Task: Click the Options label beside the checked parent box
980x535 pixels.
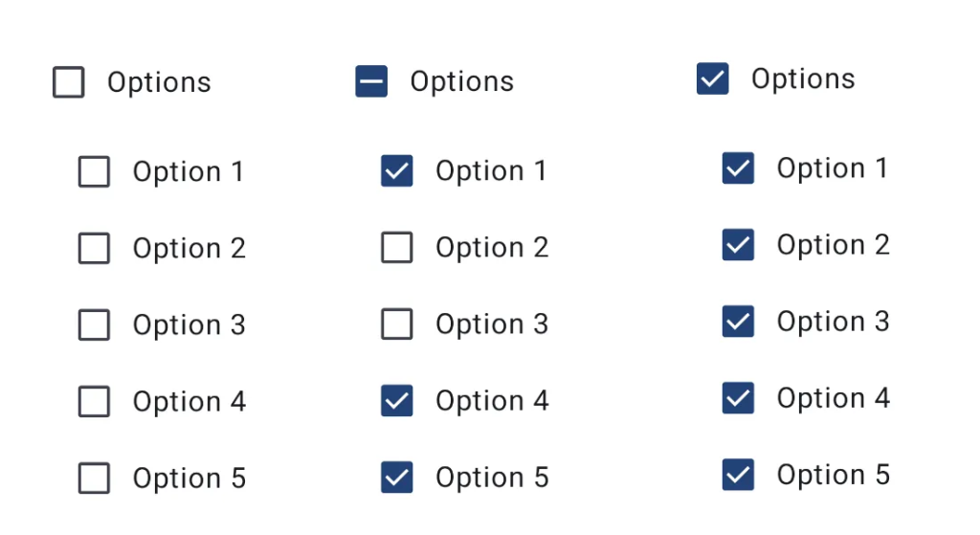Action: (802, 79)
